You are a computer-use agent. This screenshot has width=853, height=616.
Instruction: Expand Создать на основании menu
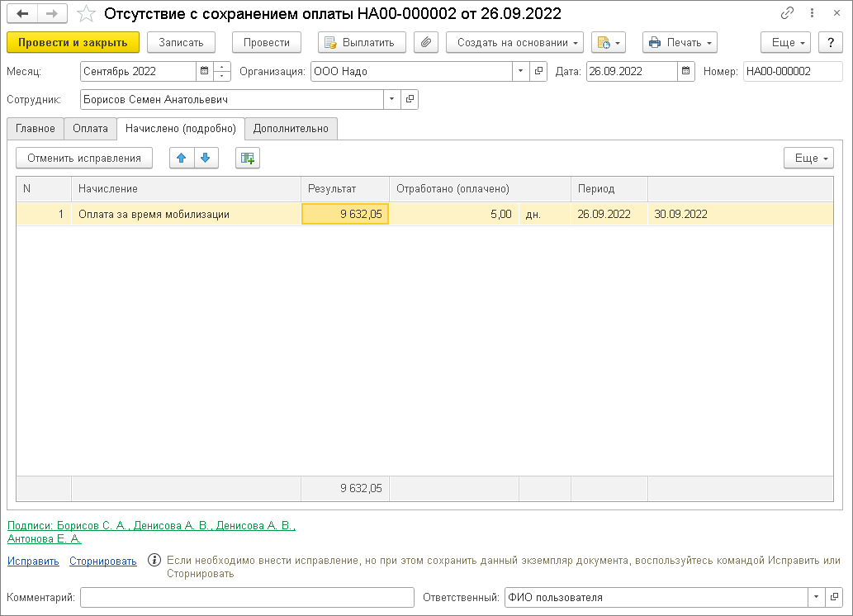coord(514,43)
